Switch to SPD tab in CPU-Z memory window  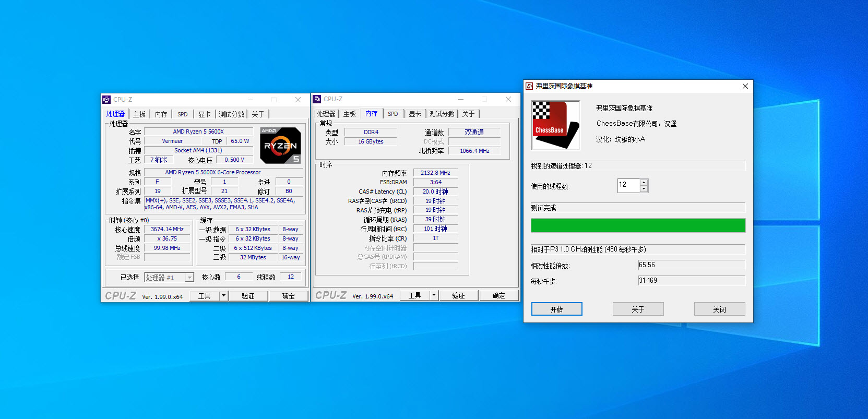click(x=393, y=114)
